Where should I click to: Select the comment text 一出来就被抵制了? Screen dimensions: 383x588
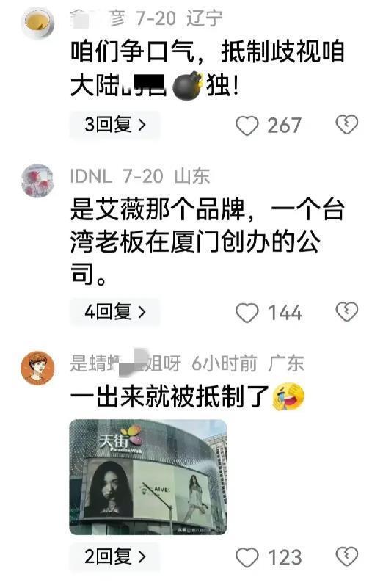click(187, 396)
